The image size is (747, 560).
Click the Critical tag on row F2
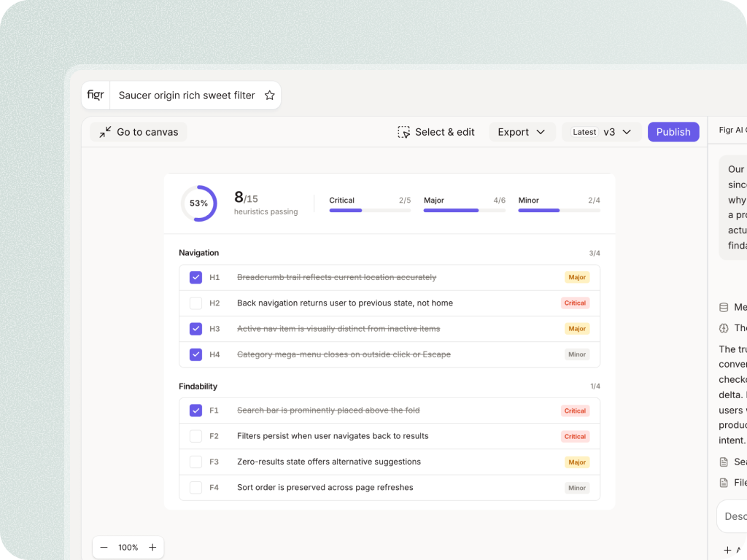click(x=575, y=436)
